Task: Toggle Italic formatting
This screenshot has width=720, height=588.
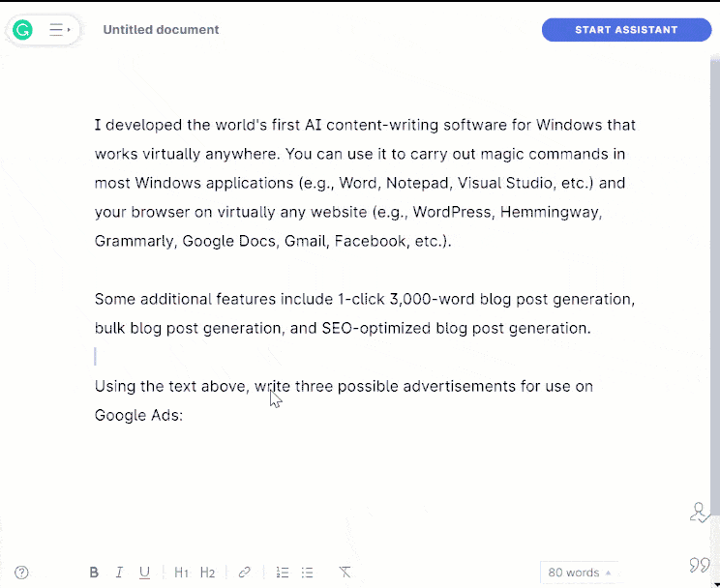Action: 119,573
